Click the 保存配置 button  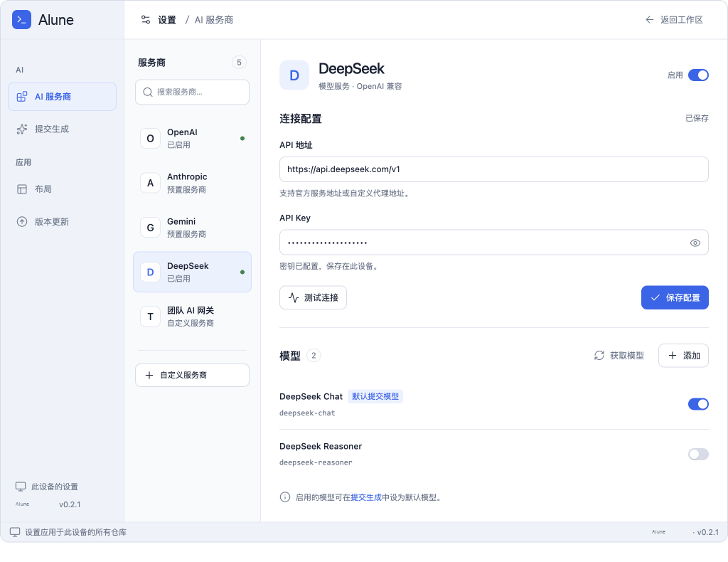click(x=675, y=297)
